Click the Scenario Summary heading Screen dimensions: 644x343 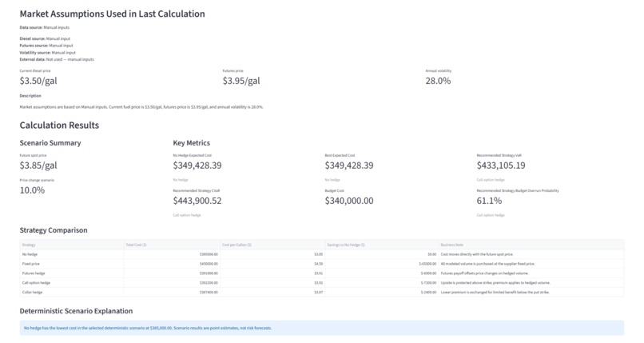50,143
